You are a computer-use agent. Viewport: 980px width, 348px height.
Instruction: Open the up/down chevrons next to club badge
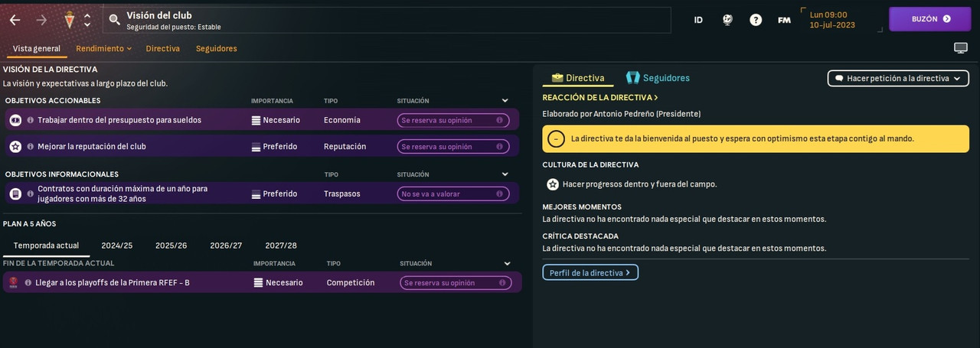87,20
